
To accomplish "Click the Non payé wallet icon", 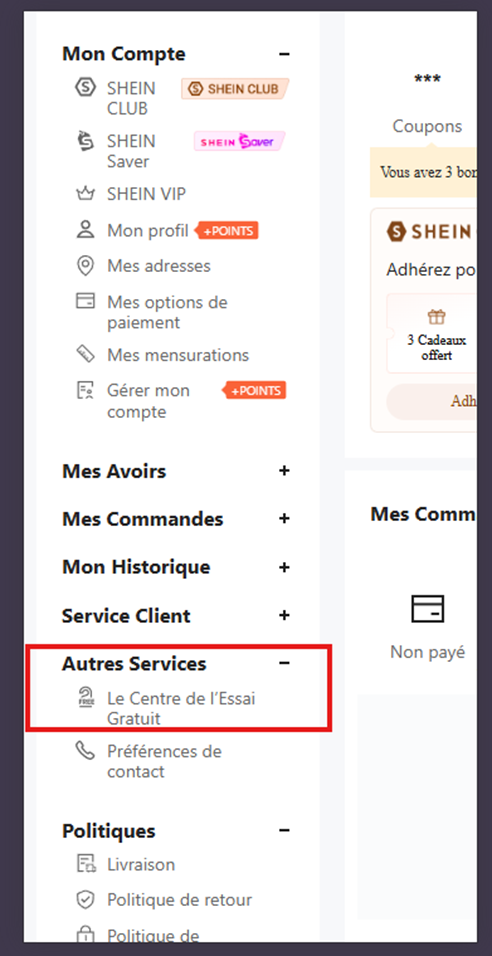I will click(427, 608).
